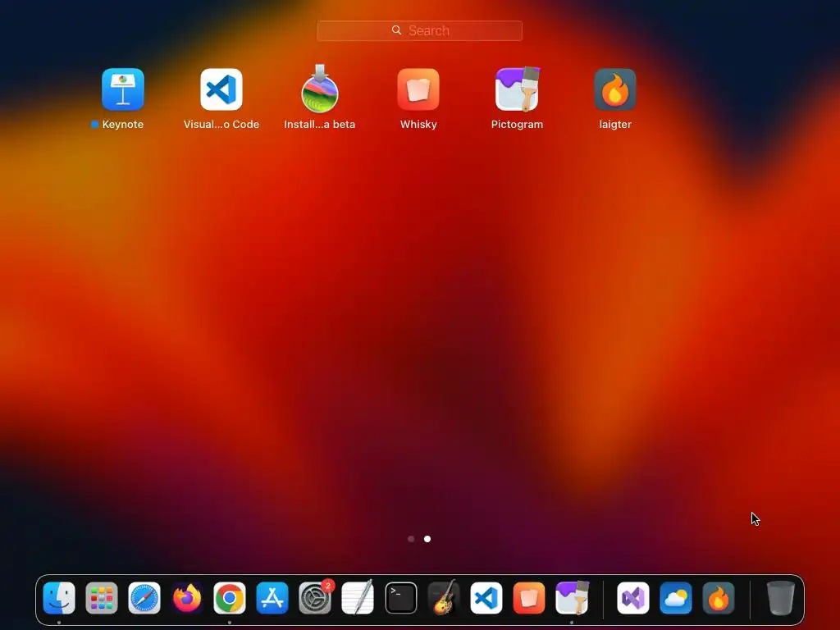Open Keynote from Launchpad grid

(123, 89)
